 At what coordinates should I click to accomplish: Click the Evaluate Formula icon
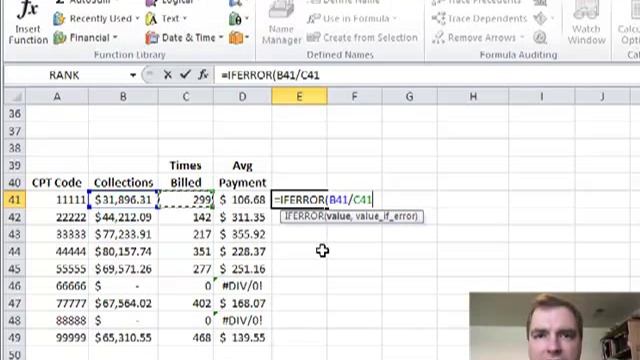(540, 38)
